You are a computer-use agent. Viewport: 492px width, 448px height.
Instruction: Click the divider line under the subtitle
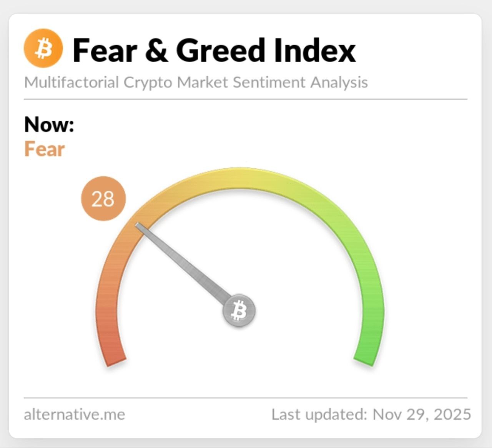click(245, 99)
